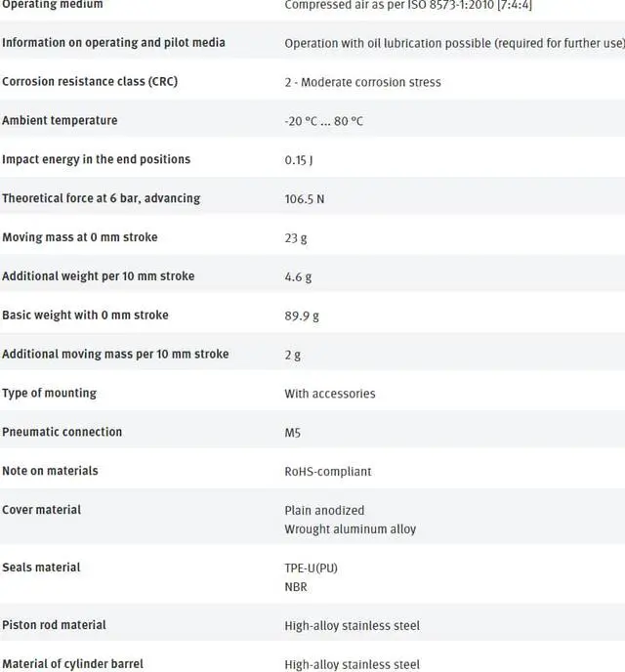625x672 pixels.
Task: Click the 'Moving mass at 0 mm stroke' label
Action: (x=79, y=237)
